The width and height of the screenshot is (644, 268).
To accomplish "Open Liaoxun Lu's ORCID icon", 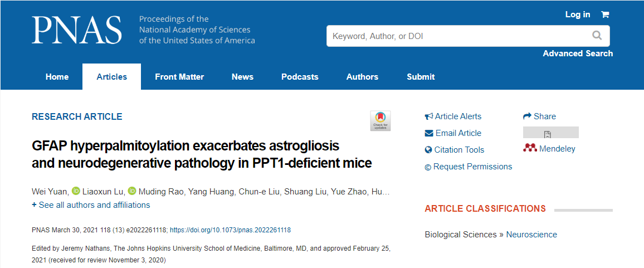I will (132, 191).
